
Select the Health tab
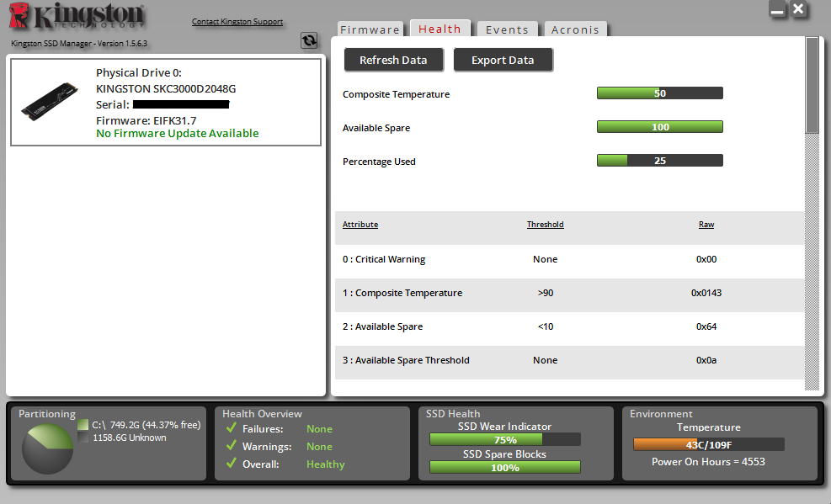click(439, 29)
